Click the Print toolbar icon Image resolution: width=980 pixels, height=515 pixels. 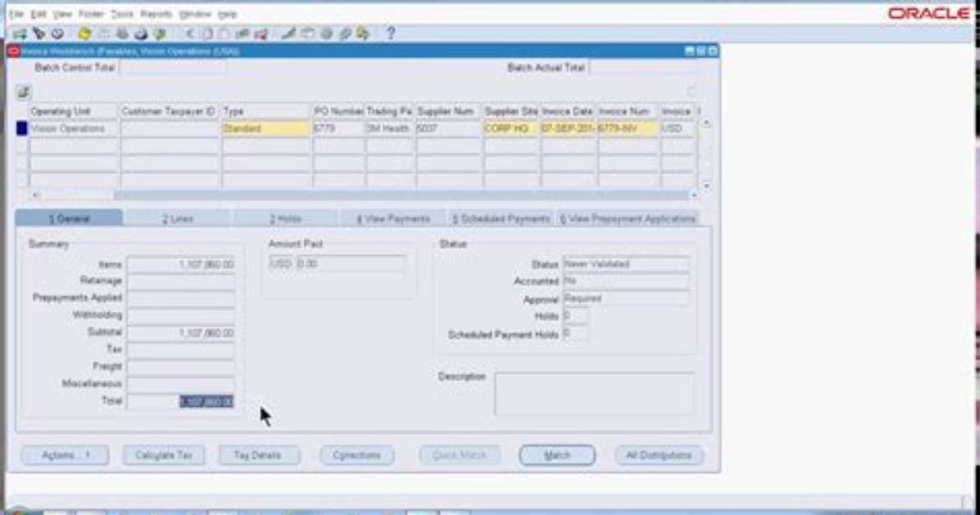(141, 34)
